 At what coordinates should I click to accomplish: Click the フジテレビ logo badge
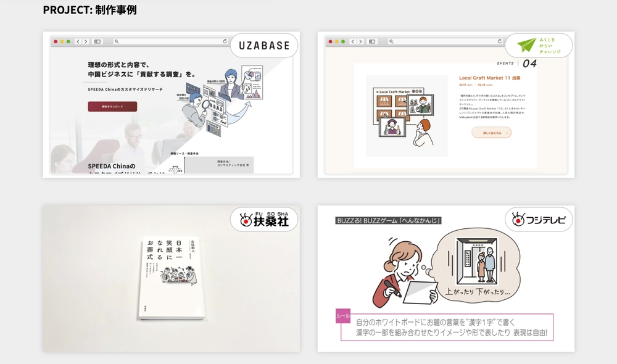(x=539, y=220)
